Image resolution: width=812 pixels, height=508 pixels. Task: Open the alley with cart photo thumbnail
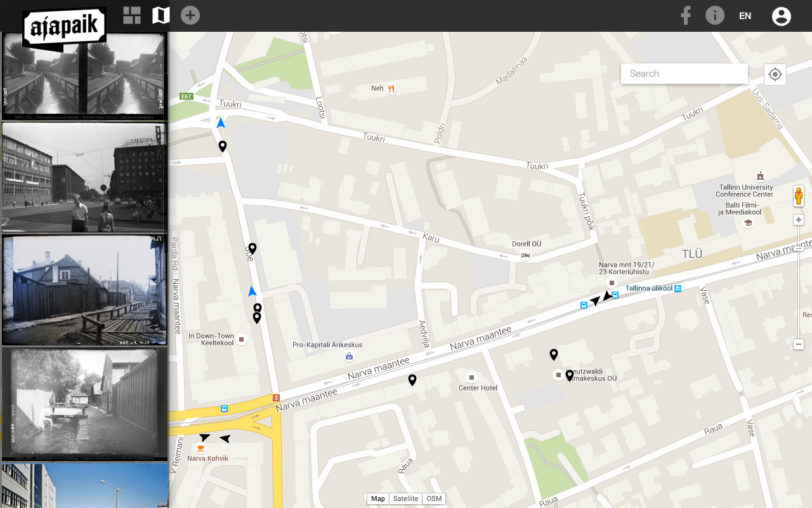(84, 403)
